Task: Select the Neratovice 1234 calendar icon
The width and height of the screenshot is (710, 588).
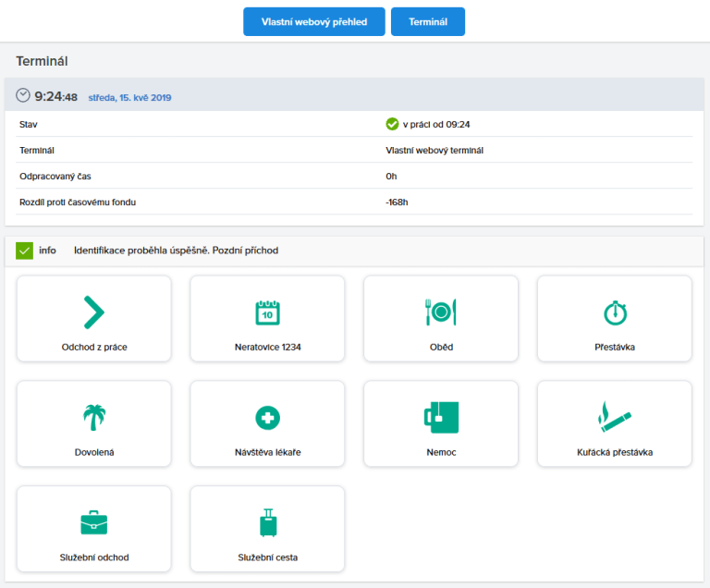Action: coord(267,312)
